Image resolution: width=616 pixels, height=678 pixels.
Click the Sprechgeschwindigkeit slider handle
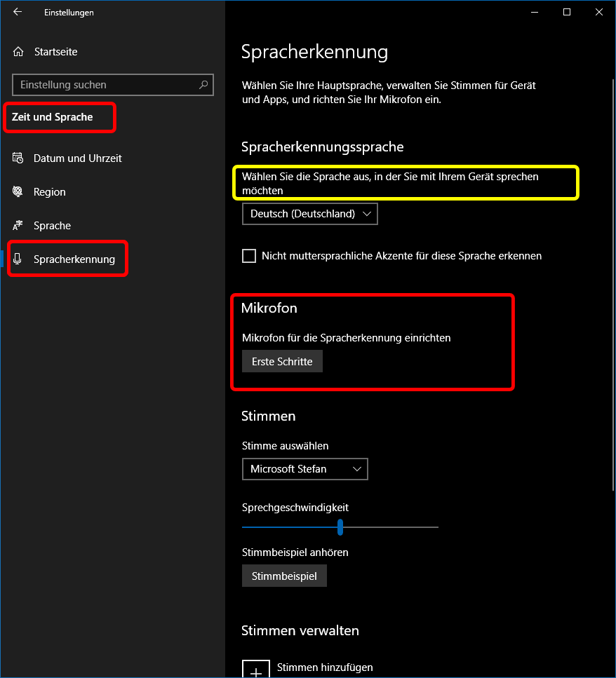click(x=340, y=527)
